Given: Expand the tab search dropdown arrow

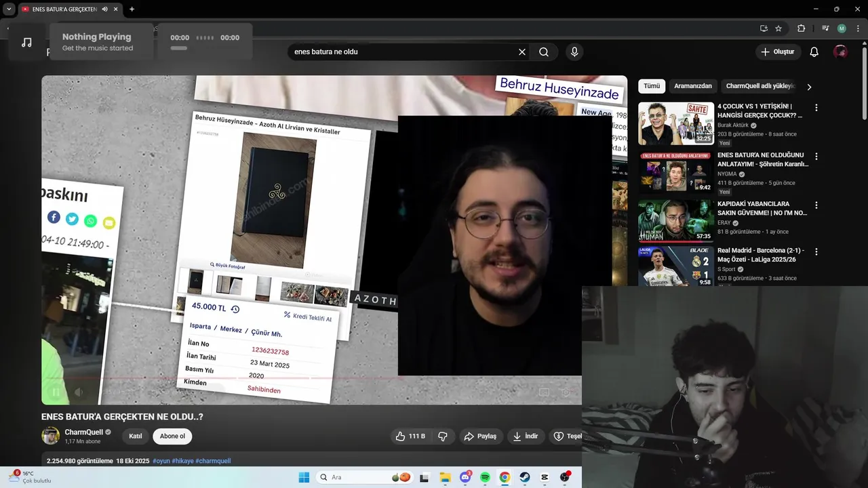Looking at the screenshot, I should click(x=9, y=9).
